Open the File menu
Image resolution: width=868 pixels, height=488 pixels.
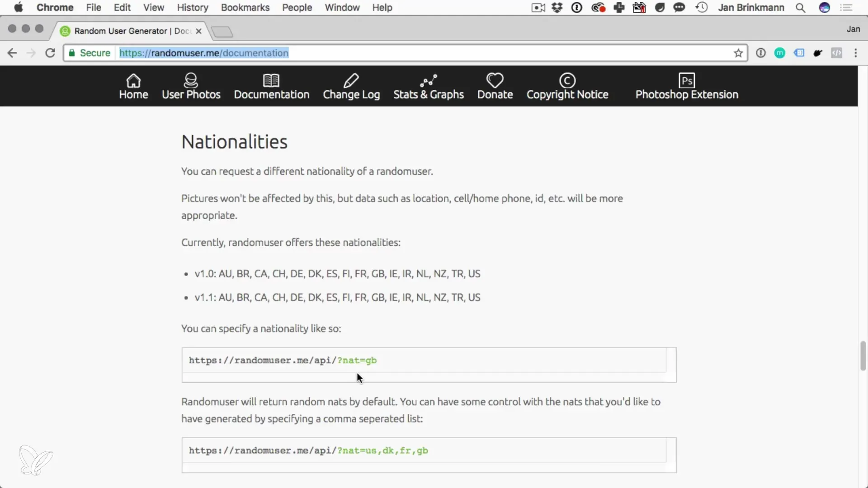(94, 7)
